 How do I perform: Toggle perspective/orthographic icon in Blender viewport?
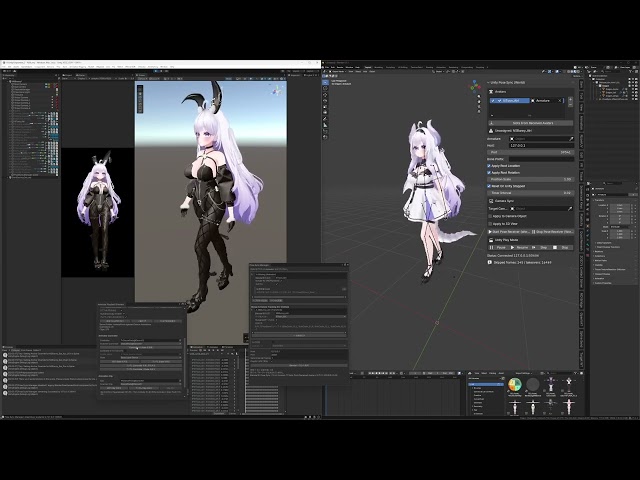479,112
